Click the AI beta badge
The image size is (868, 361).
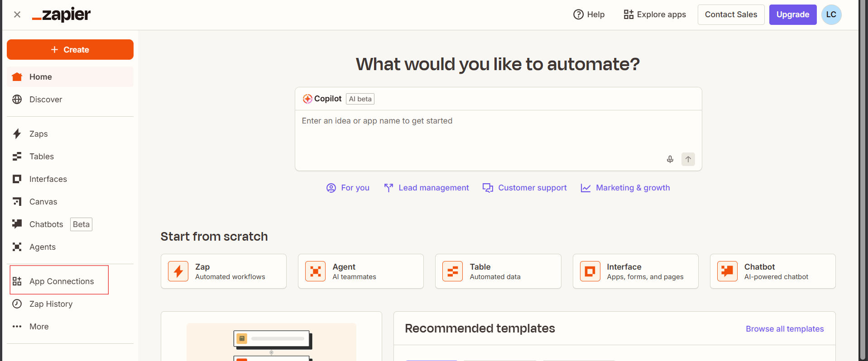360,99
